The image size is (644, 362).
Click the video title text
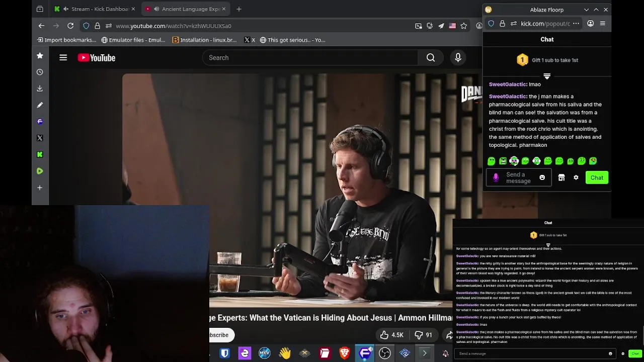pyautogui.click(x=331, y=318)
